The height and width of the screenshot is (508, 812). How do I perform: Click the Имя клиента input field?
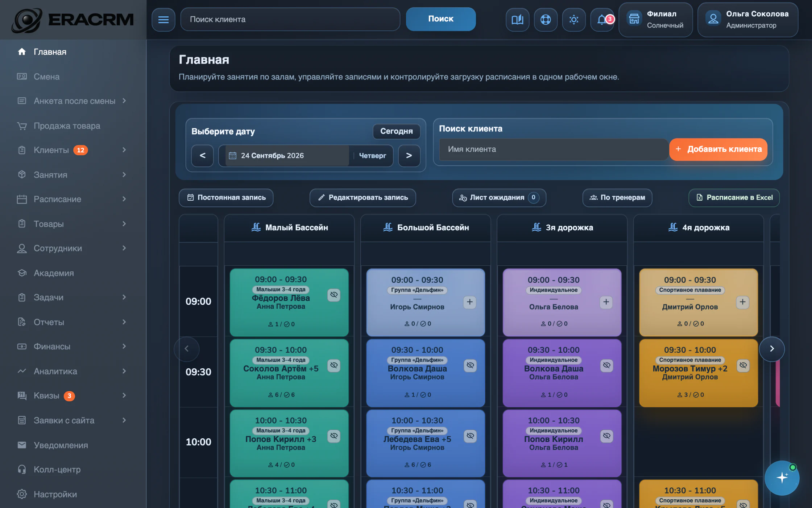pyautogui.click(x=554, y=149)
